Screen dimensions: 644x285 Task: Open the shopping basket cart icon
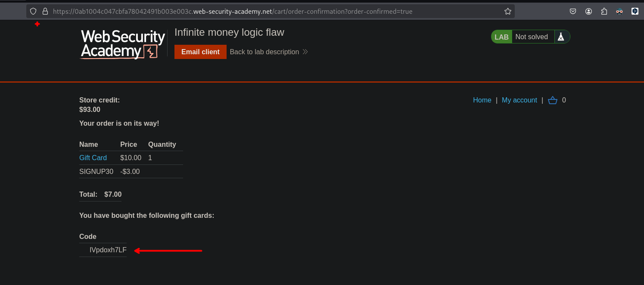click(552, 100)
